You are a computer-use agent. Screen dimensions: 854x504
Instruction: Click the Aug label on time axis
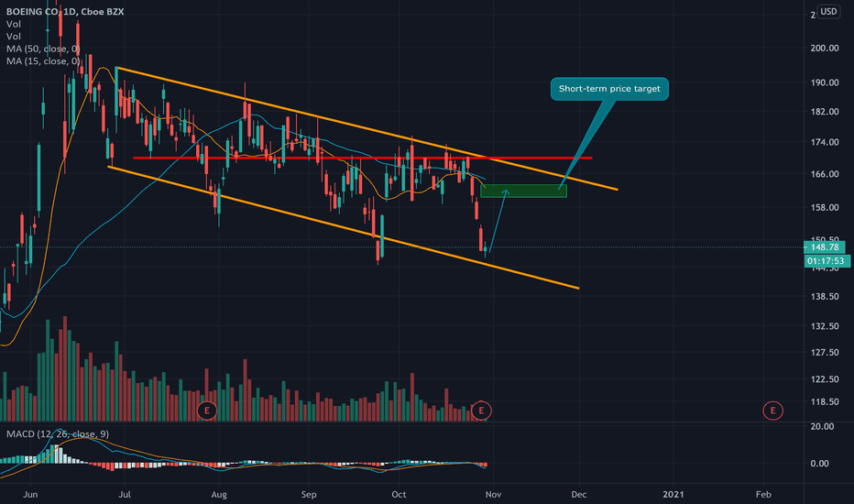[219, 495]
